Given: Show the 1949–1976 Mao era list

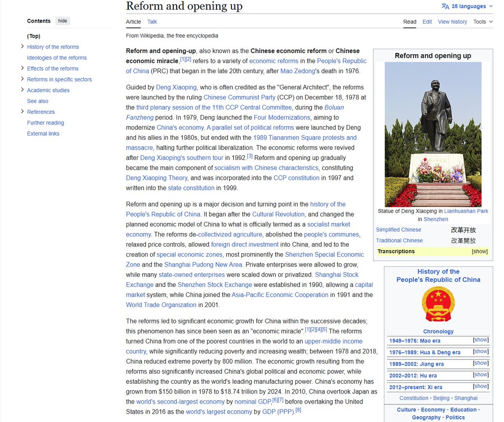Looking at the screenshot, I should click(481, 340).
